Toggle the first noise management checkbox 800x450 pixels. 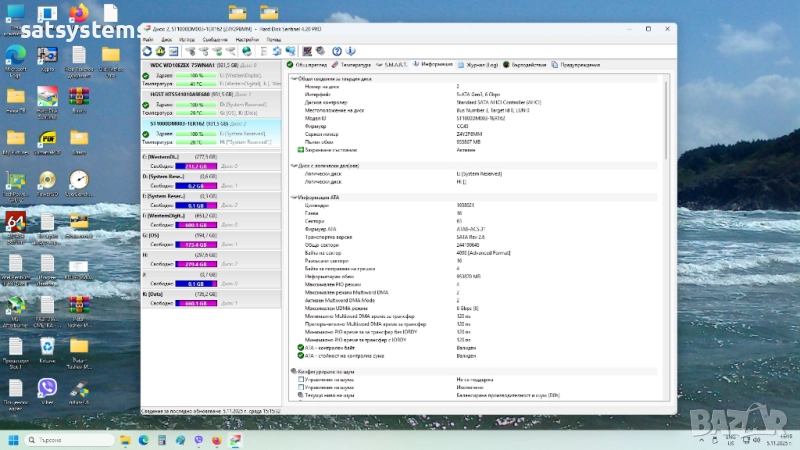coord(301,380)
